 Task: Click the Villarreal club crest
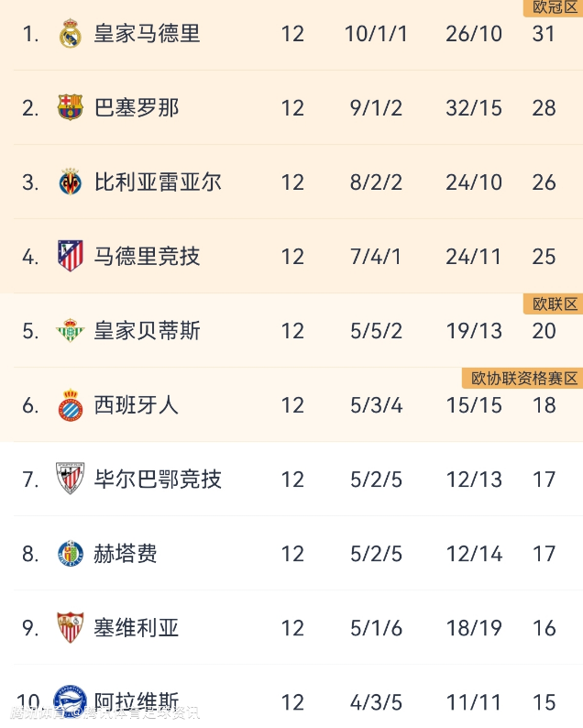tap(70, 182)
